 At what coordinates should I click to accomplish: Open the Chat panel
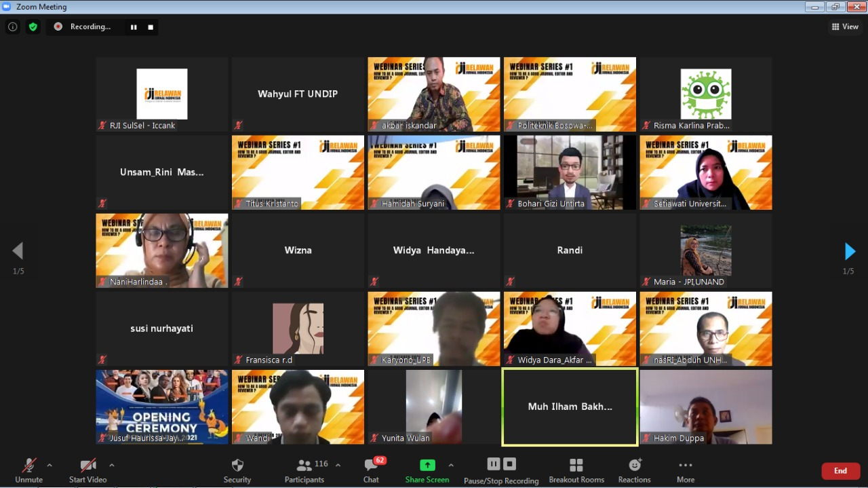pyautogui.click(x=371, y=470)
